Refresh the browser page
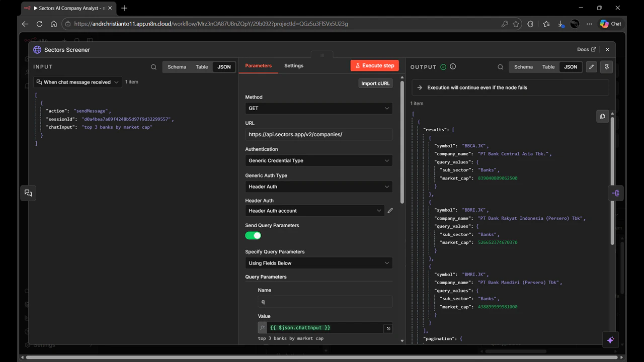 pyautogui.click(x=40, y=24)
